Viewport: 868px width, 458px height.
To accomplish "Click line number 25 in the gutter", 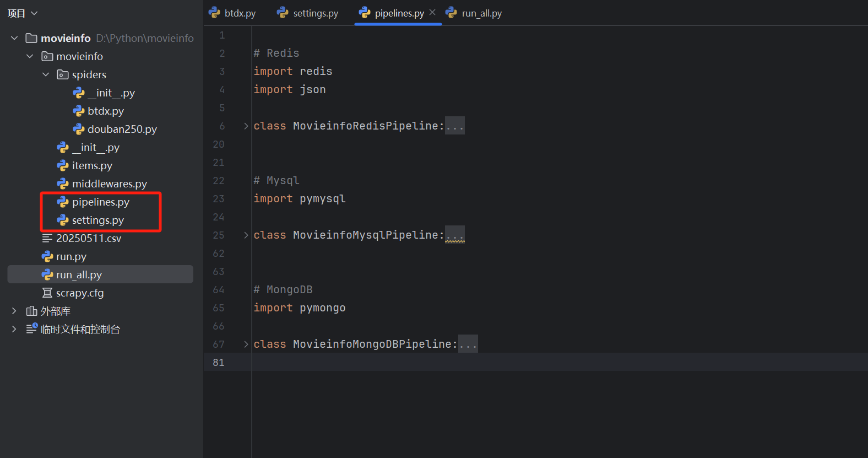I will [219, 235].
